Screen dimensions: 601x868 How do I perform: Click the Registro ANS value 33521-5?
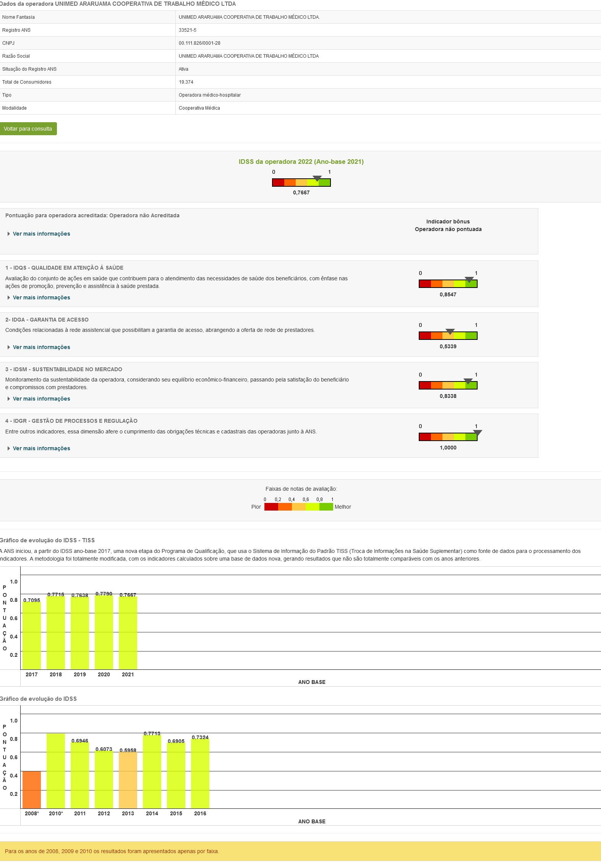point(188,30)
